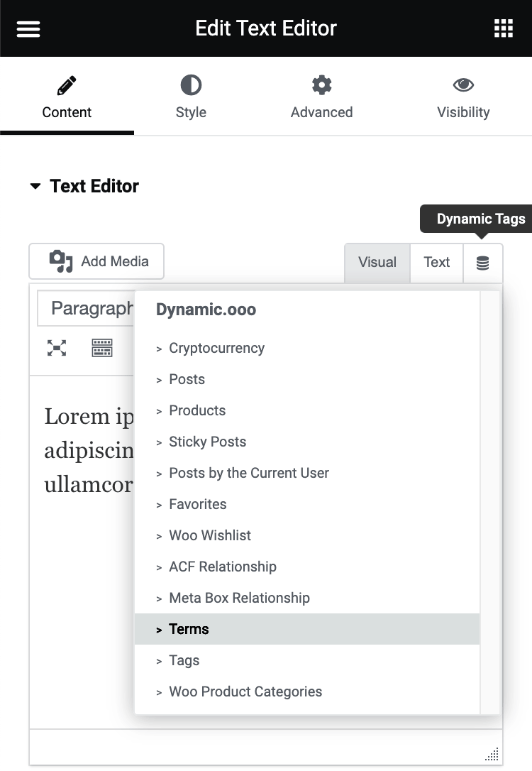
Task: Open the Advanced tab
Action: [x=321, y=97]
